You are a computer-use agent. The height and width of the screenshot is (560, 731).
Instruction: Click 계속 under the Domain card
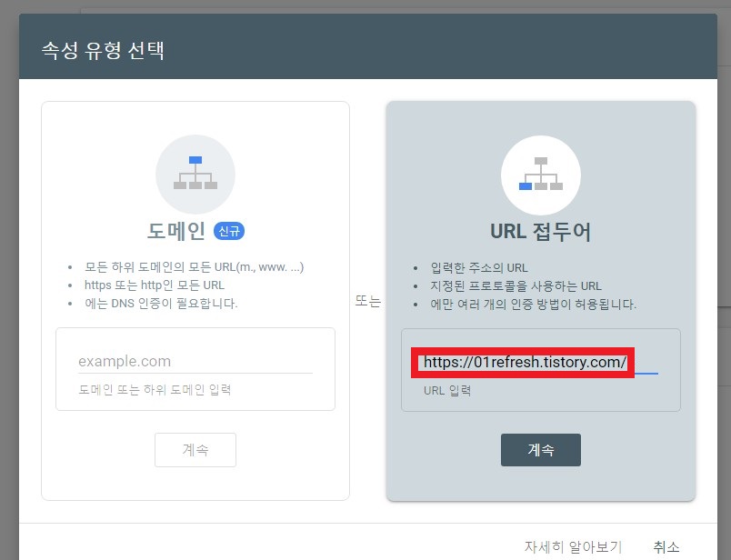pos(195,450)
